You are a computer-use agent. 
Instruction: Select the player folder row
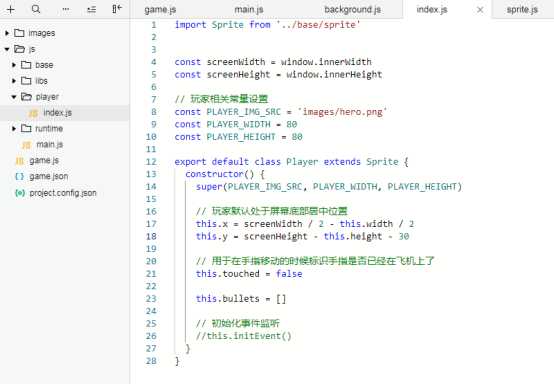[65, 97]
